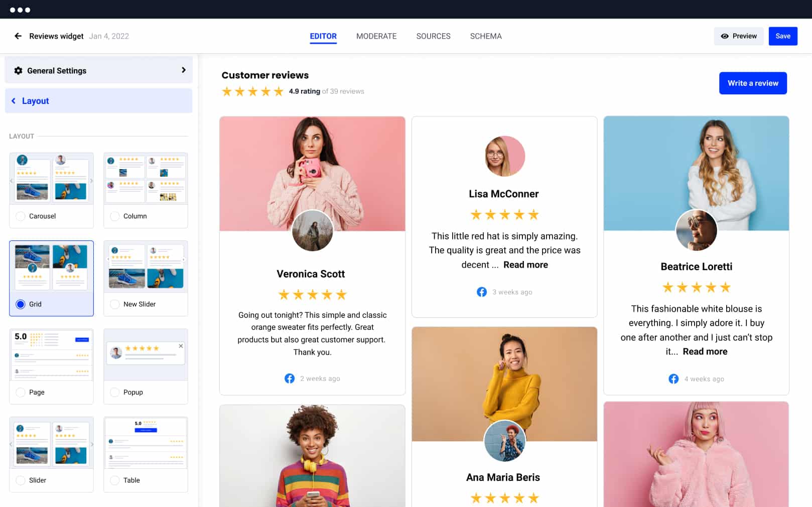Switch to the MODERATE tab

376,36
